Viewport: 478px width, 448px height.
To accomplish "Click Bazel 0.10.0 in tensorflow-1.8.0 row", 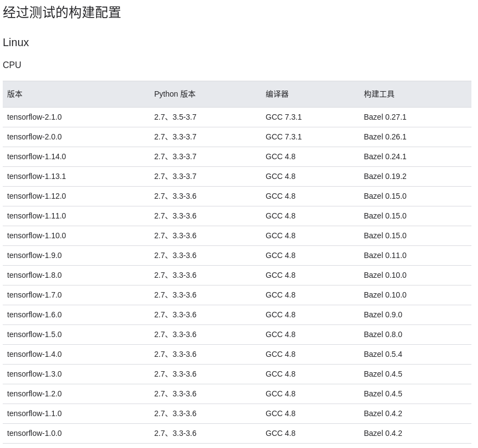I will point(385,276).
